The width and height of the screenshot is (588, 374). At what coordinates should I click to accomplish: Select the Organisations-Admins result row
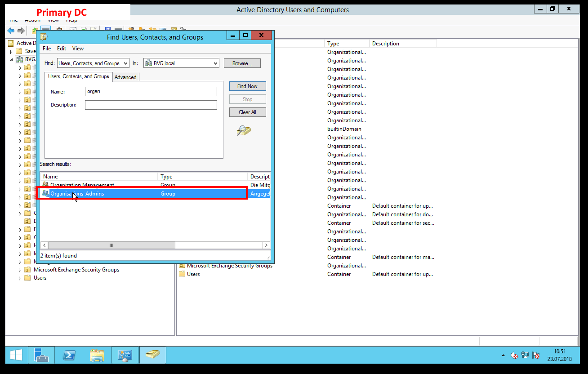(x=156, y=193)
